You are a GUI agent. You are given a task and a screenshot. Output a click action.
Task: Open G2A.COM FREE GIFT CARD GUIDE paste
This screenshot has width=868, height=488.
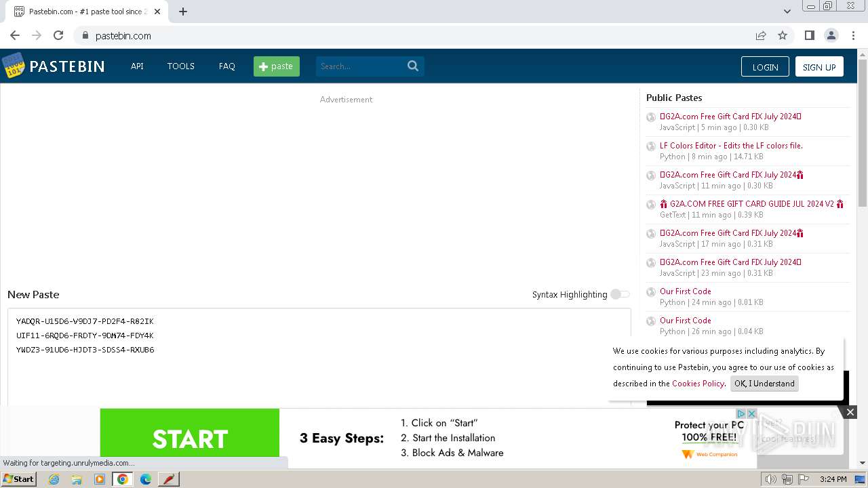pos(751,204)
